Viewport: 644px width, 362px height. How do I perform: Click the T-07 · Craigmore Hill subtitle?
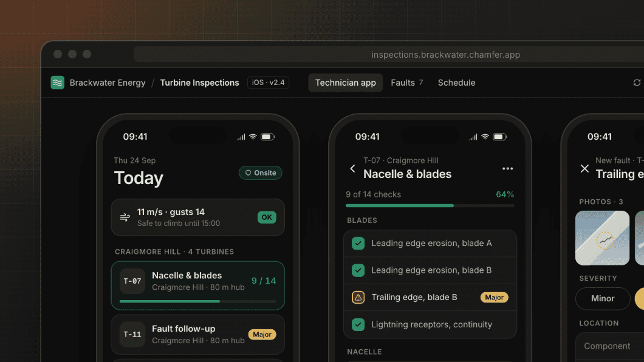[401, 160]
